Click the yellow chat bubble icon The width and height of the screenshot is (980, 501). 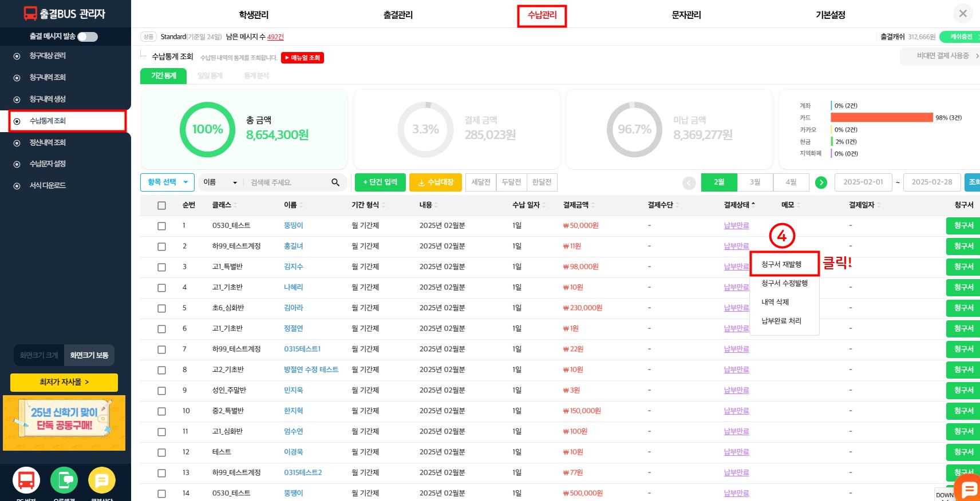[102, 480]
